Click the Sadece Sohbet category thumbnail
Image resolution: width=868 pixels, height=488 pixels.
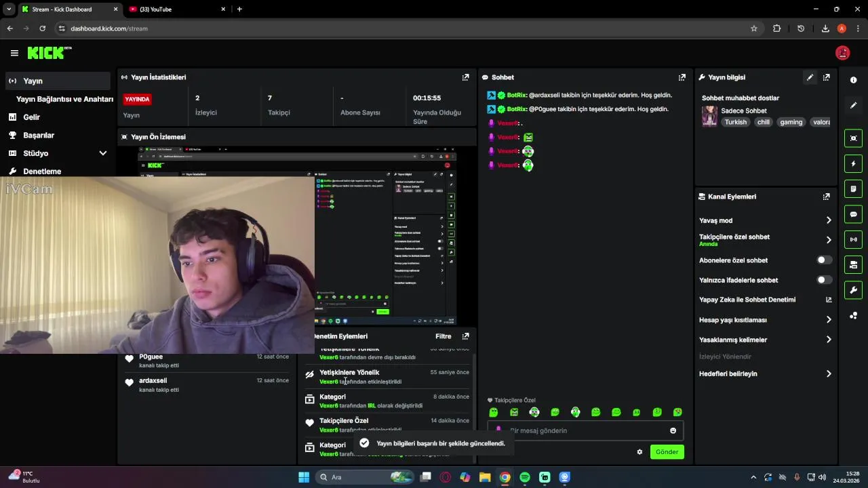709,116
